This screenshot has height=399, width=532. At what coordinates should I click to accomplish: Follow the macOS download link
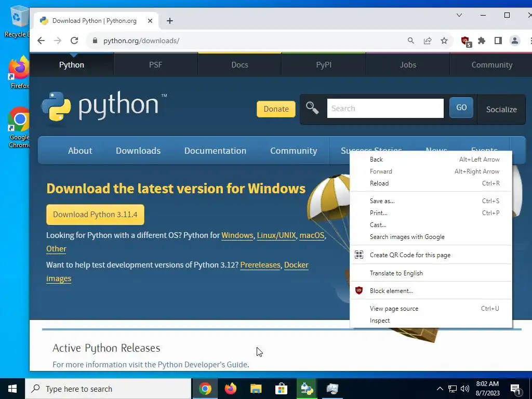(x=312, y=235)
